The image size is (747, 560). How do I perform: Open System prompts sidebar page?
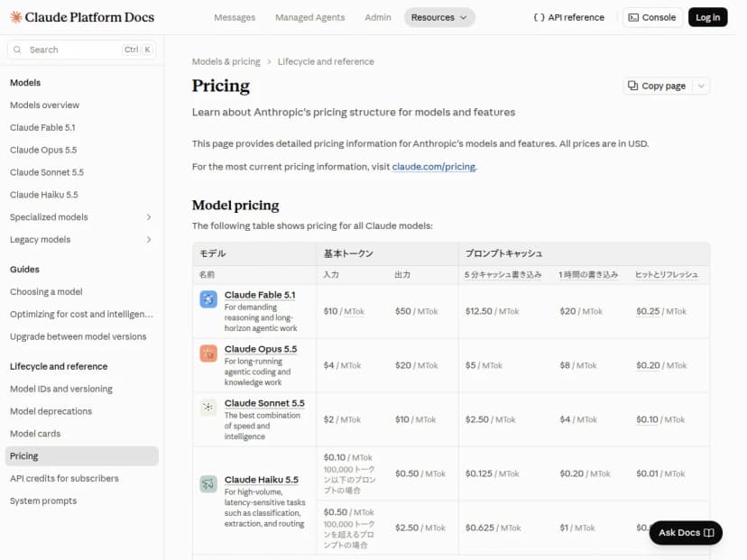pyautogui.click(x=43, y=501)
